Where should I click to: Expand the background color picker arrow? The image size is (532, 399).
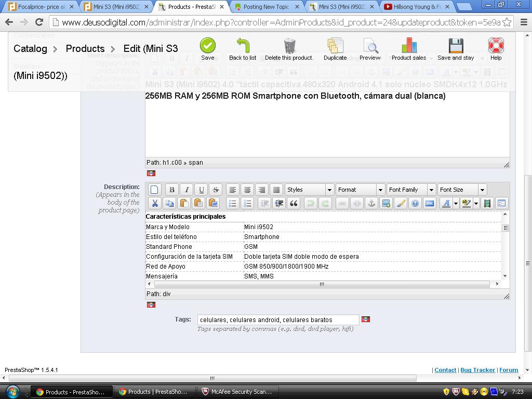click(476, 204)
